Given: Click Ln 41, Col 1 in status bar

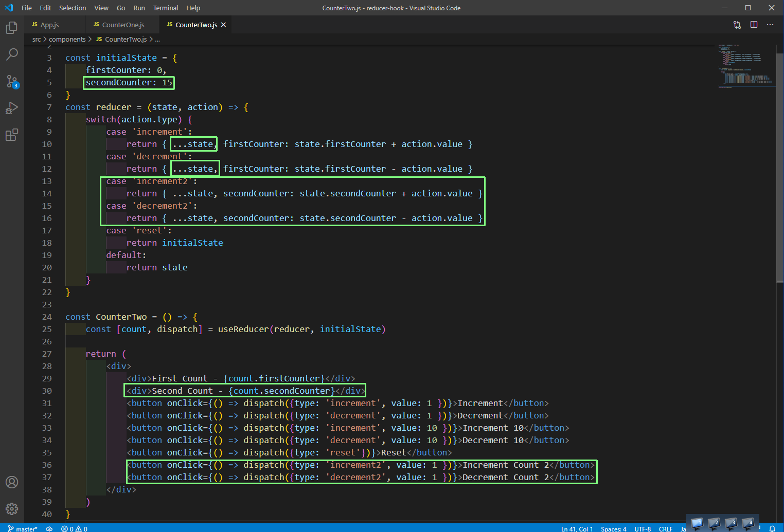Looking at the screenshot, I should (577, 528).
